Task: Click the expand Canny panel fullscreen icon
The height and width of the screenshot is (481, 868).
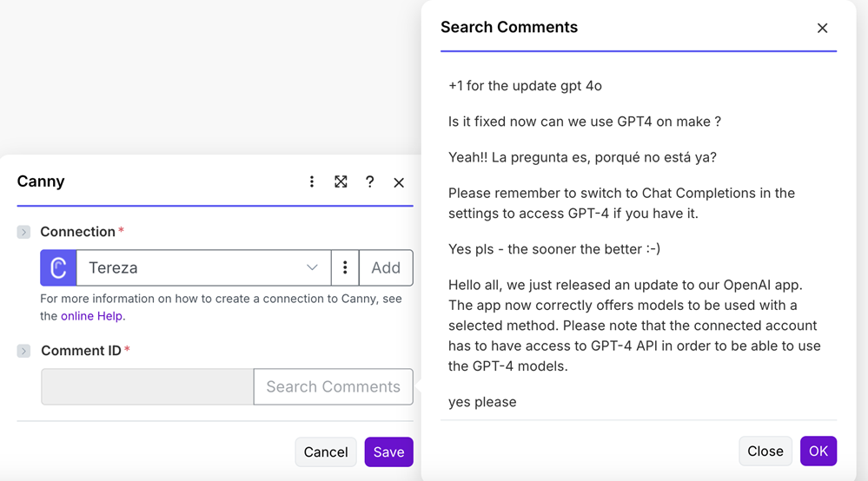Action: tap(341, 181)
